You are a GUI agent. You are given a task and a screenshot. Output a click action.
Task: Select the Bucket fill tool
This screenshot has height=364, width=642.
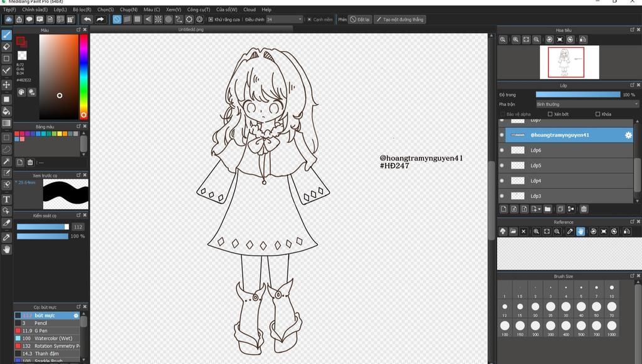pos(6,111)
